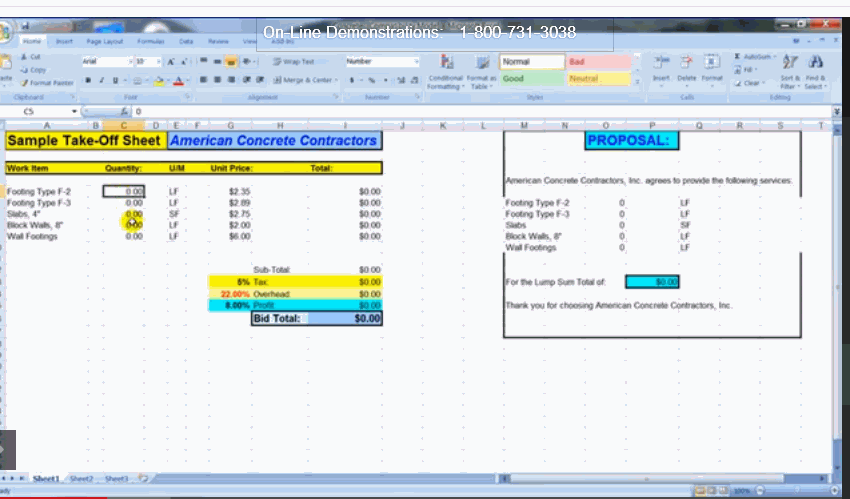The height and width of the screenshot is (499, 850).
Task: Toggle Italic formatting
Action: (101, 81)
